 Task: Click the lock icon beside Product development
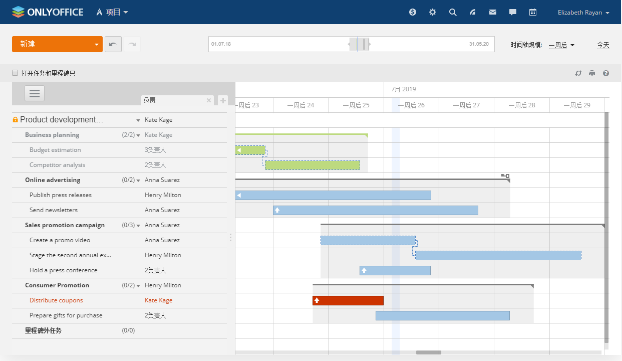click(x=15, y=119)
